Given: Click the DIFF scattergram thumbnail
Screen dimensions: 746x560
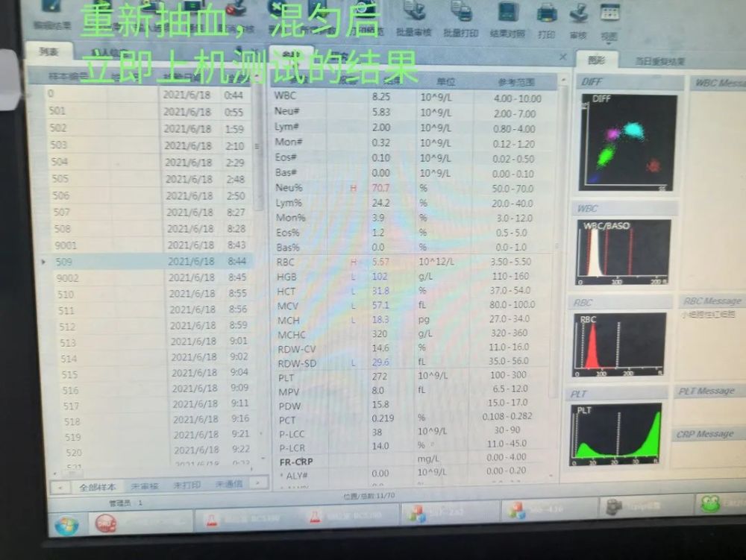Looking at the screenshot, I should click(x=627, y=142).
